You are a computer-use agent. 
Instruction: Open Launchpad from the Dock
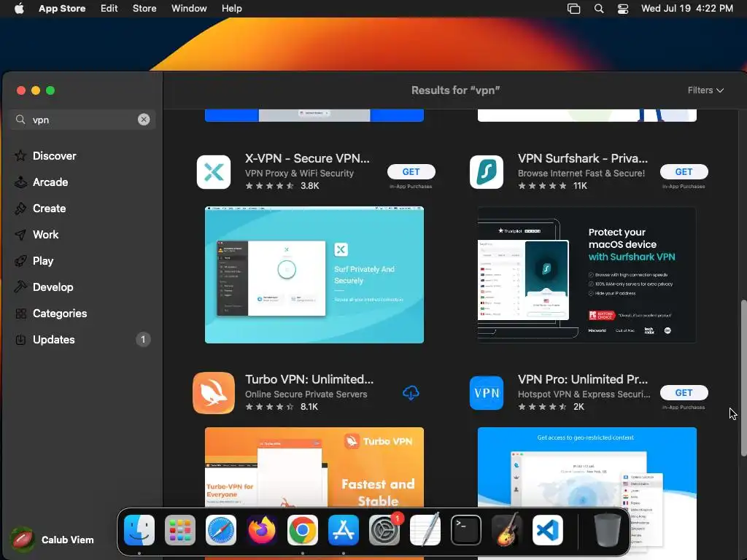click(180, 530)
